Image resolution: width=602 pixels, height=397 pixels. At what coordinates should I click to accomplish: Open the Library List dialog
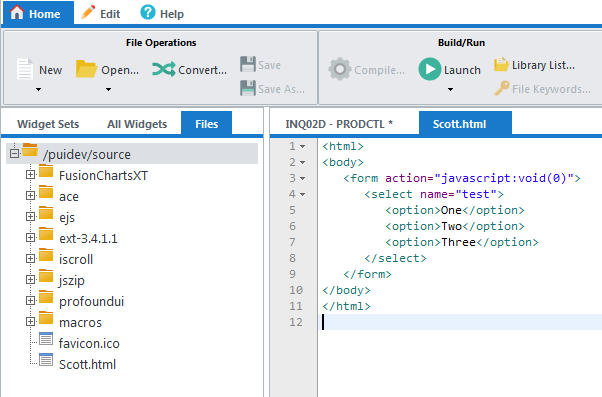(534, 65)
